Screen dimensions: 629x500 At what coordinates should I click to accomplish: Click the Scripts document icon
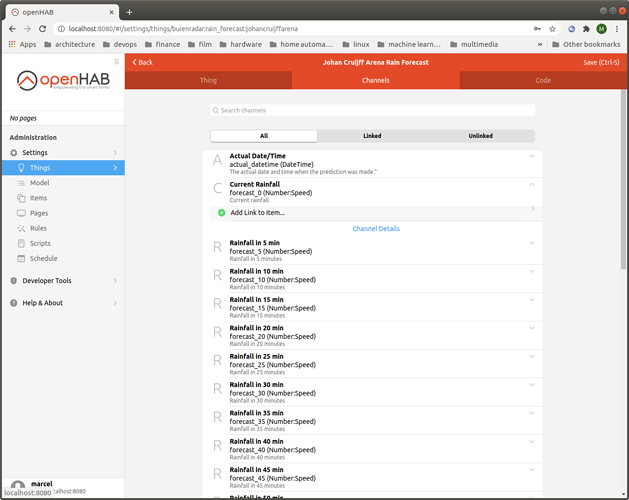coord(21,243)
